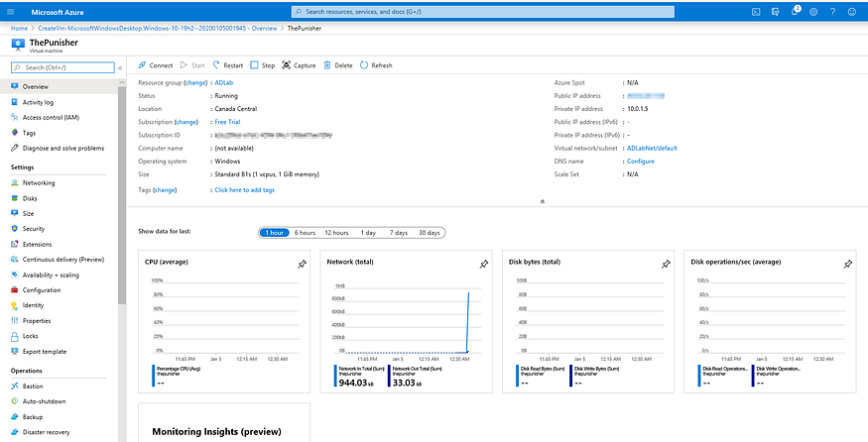Open Networking settings in sidebar
The image size is (868, 442).
[x=39, y=182]
